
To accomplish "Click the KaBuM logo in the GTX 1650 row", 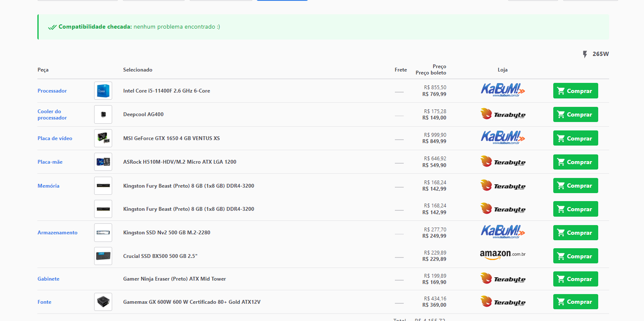I will [503, 138].
